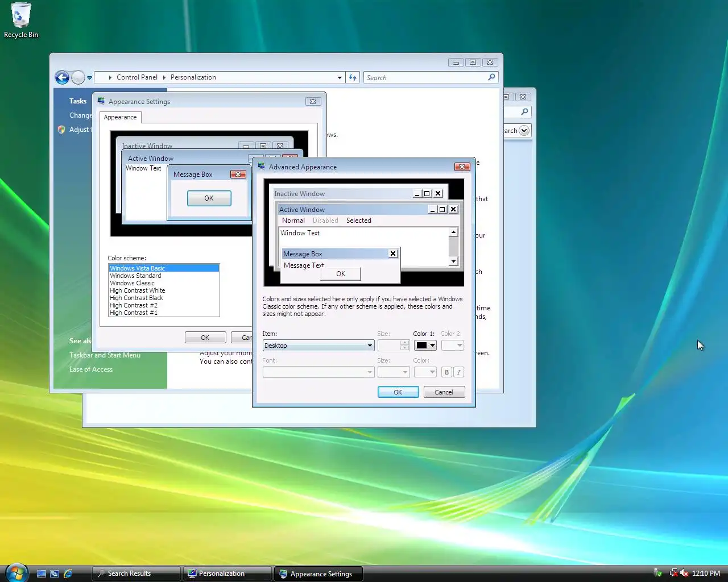The height and width of the screenshot is (582, 728).
Task: Select High Contrast #1 scheme
Action: pyautogui.click(x=164, y=313)
